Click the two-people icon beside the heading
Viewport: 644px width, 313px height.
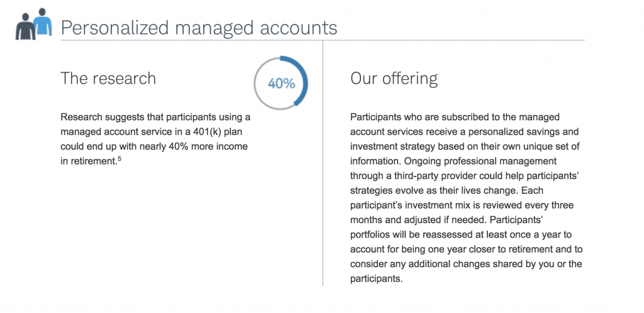point(34,24)
